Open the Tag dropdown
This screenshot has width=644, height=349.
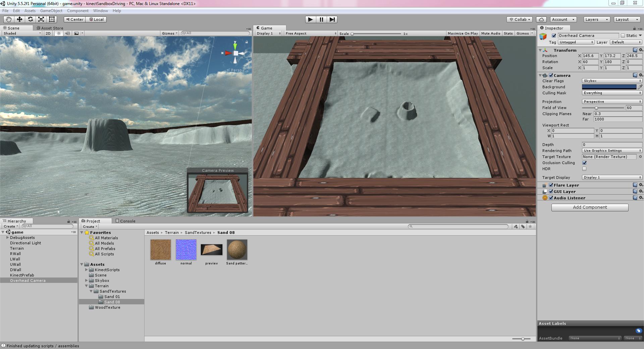[576, 42]
